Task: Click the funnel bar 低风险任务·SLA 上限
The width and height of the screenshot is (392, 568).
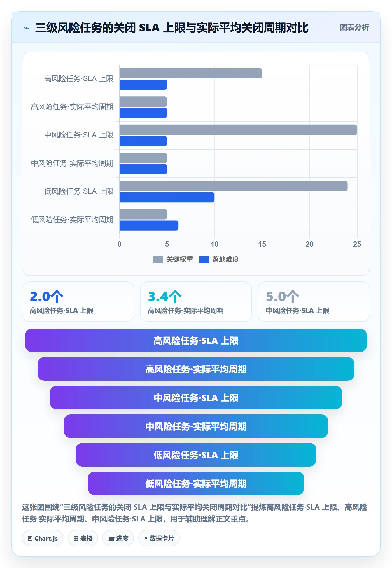Action: click(196, 455)
